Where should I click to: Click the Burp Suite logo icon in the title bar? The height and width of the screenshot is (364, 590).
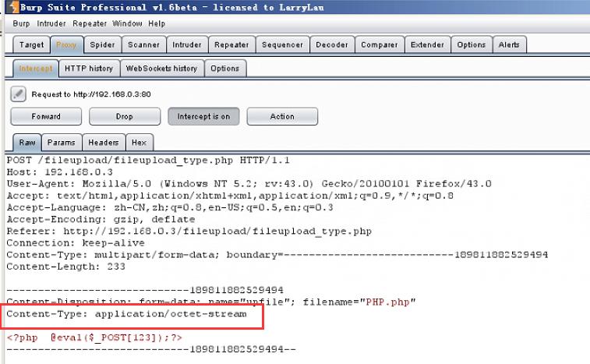(13, 7)
